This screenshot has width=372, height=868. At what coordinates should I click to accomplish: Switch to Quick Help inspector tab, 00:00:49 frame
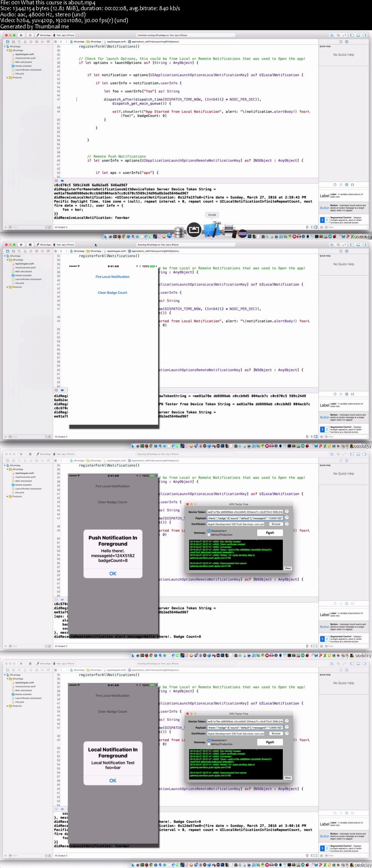(x=347, y=42)
